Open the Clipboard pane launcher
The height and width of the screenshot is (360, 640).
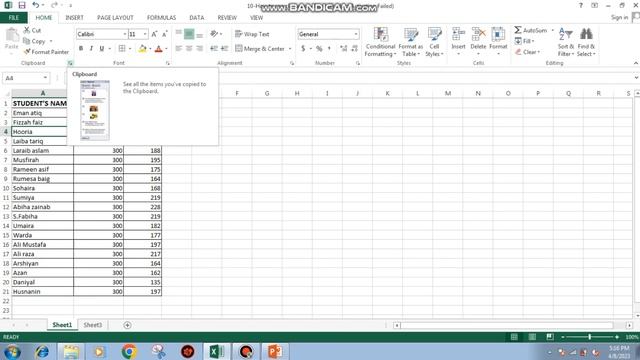[70, 63]
